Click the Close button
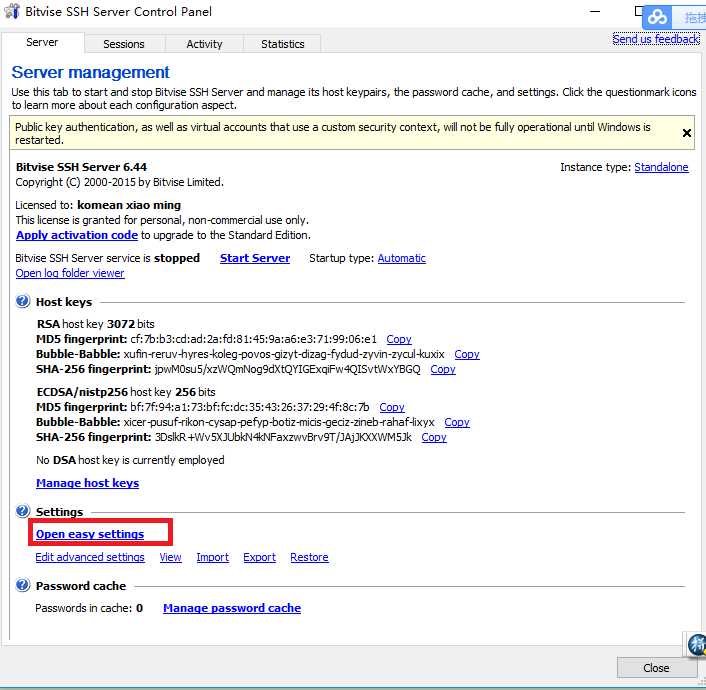The width and height of the screenshot is (706, 690). pos(656,668)
